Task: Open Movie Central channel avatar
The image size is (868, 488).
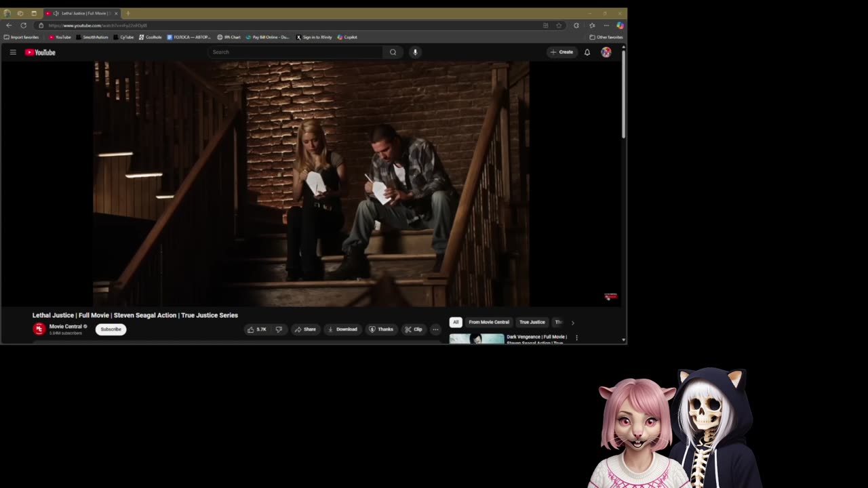Action: [39, 329]
